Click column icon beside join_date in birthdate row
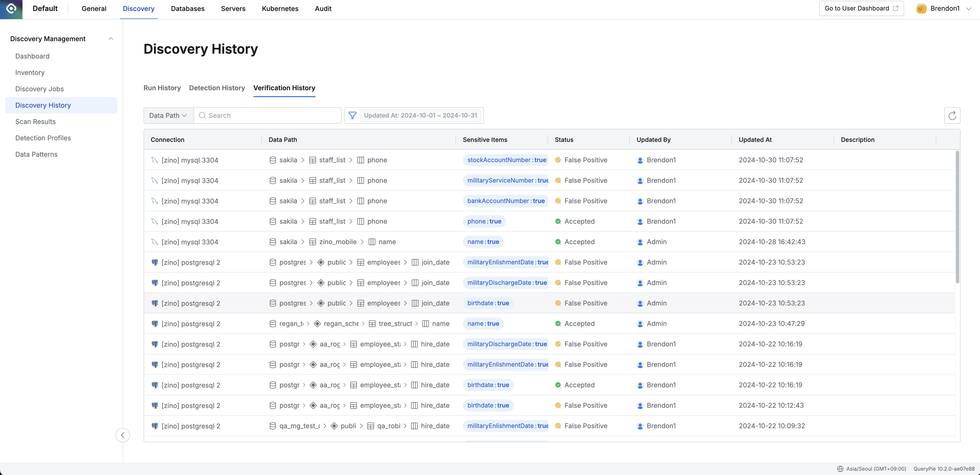Screen dimensions: 980x475 click(415, 303)
